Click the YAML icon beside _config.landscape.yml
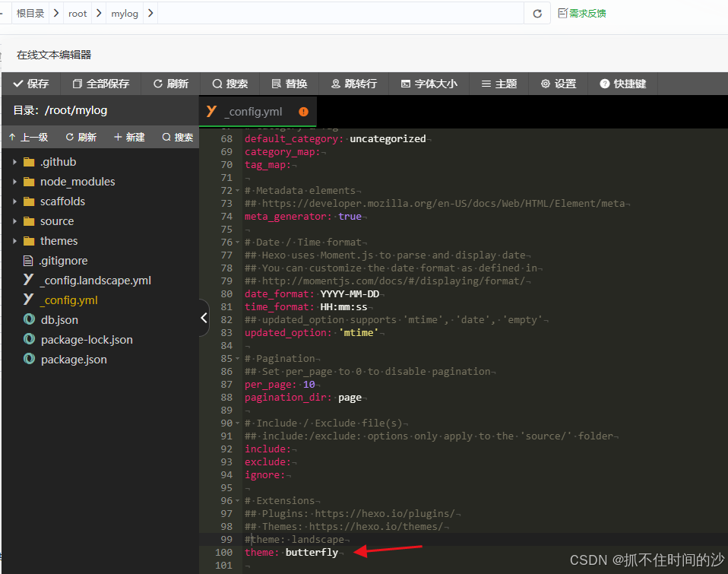 coord(28,280)
